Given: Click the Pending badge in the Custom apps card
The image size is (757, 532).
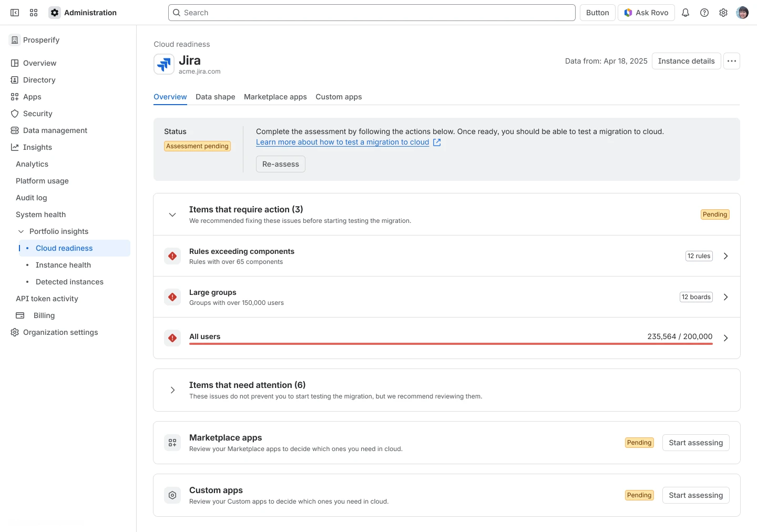Looking at the screenshot, I should coord(639,495).
